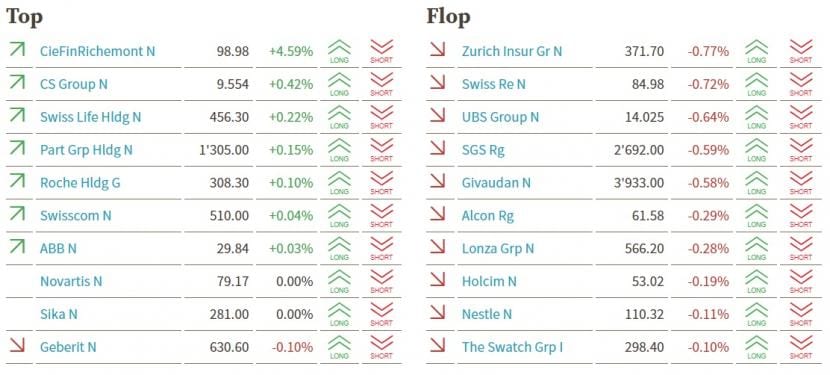830x375 pixels.
Task: Open the Holcim N stock page link
Action: tap(489, 281)
